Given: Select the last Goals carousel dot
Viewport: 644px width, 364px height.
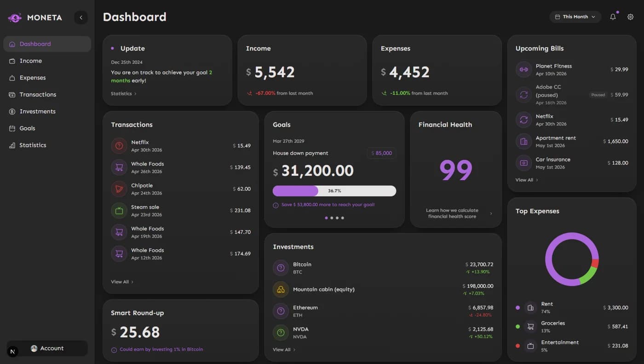Looking at the screenshot, I should pyautogui.click(x=343, y=218).
